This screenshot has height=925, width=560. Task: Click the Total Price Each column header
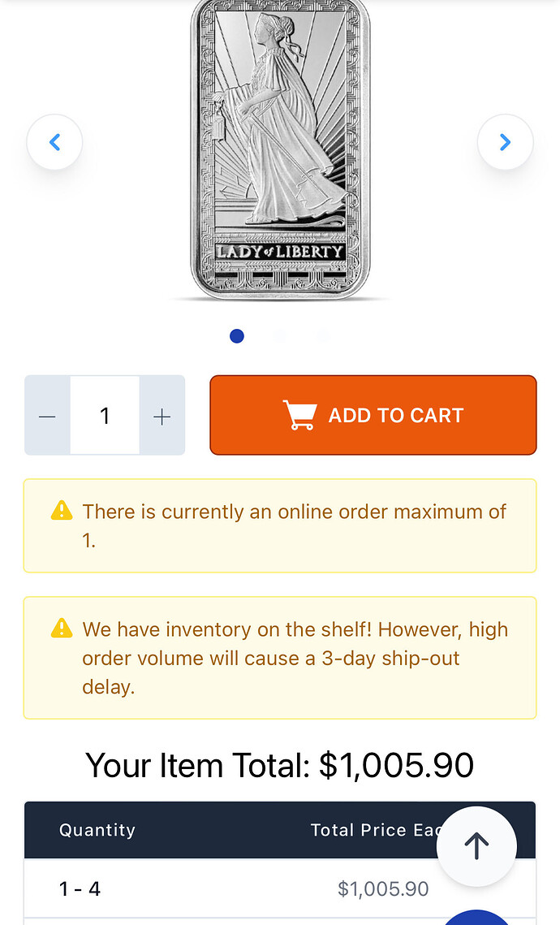(375, 830)
